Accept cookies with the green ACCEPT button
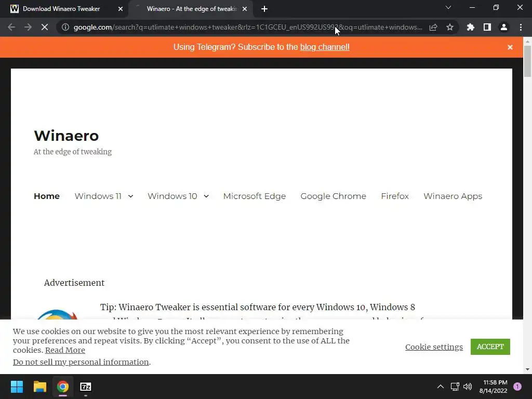The width and height of the screenshot is (532, 399). pyautogui.click(x=490, y=347)
